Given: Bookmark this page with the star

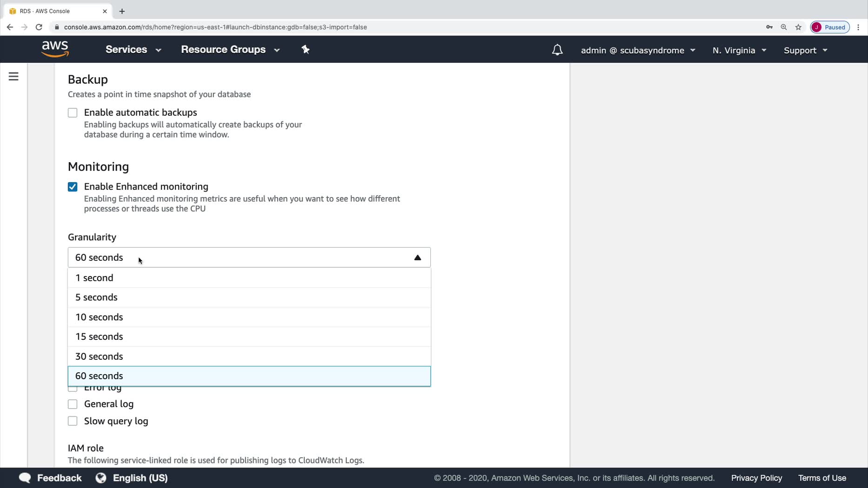Looking at the screenshot, I should point(798,27).
